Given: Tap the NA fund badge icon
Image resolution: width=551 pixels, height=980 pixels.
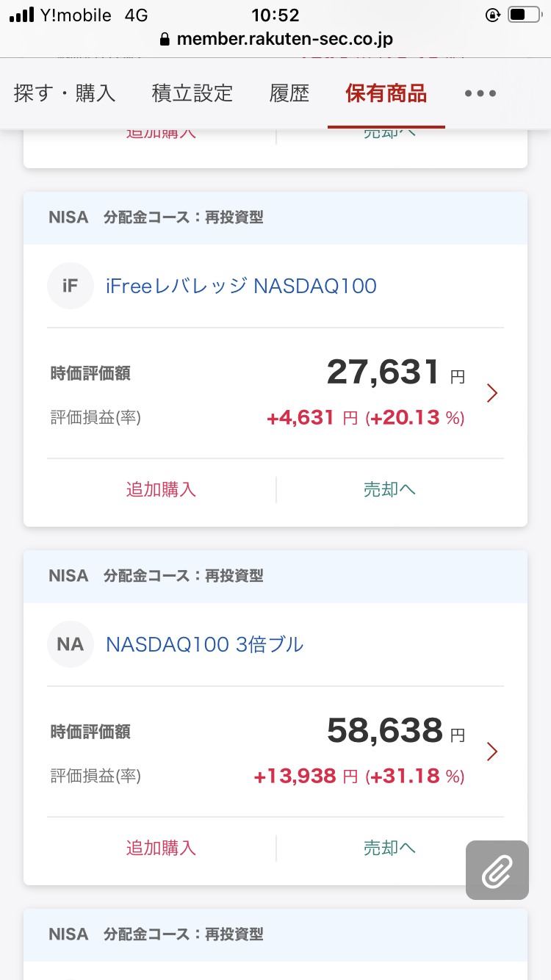Looking at the screenshot, I should click(x=71, y=644).
